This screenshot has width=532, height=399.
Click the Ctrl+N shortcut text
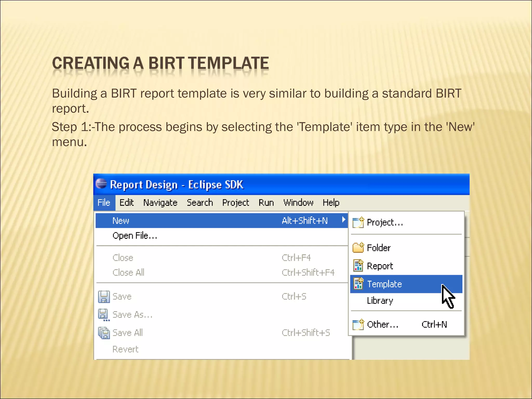pos(434,324)
